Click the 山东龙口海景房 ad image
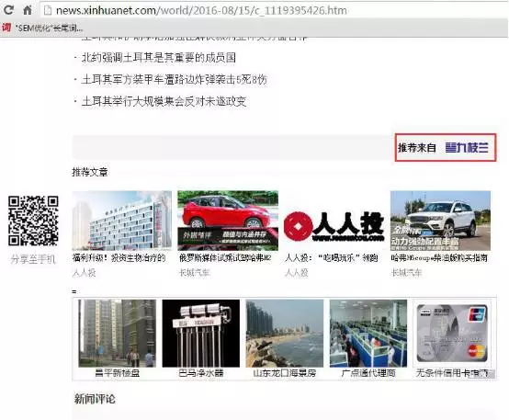509x420 pixels. click(x=285, y=334)
